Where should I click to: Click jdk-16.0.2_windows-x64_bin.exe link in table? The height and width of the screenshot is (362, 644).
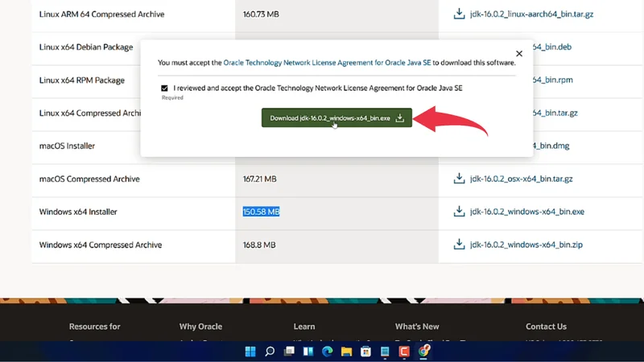coord(526,212)
